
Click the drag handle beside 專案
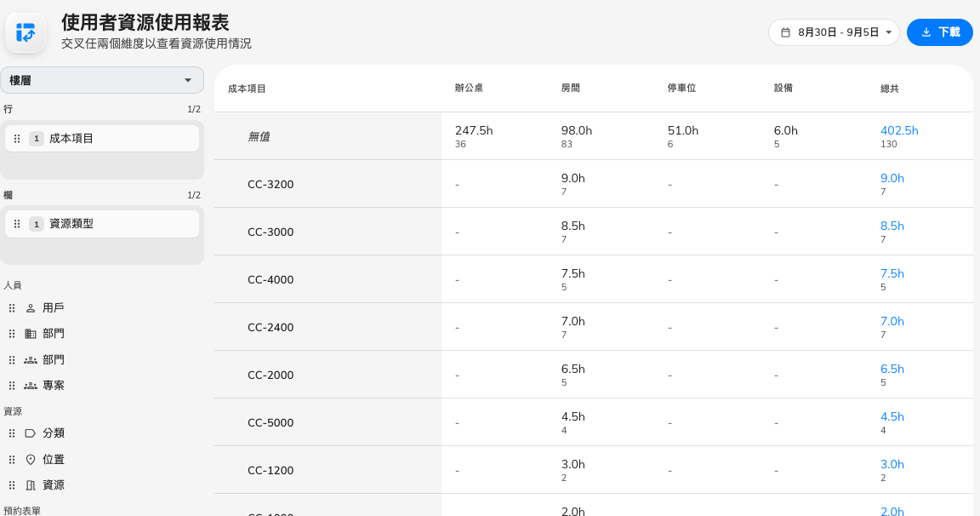click(12, 386)
